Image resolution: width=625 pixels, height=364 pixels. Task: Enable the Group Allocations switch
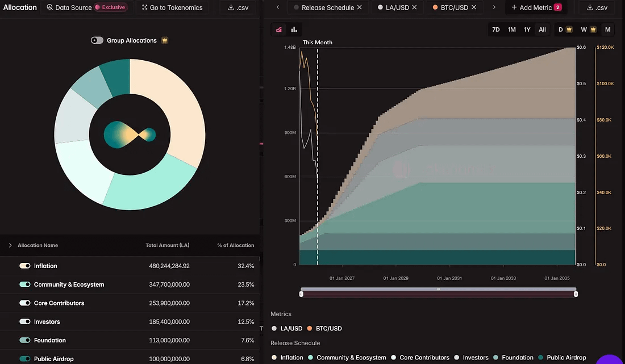coord(97,40)
